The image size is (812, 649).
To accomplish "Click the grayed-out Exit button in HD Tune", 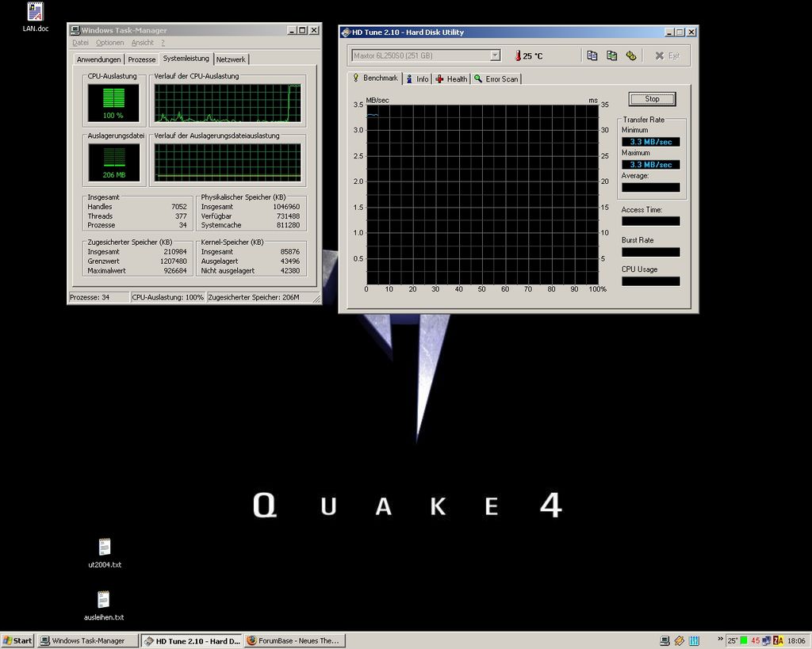I will [x=666, y=55].
